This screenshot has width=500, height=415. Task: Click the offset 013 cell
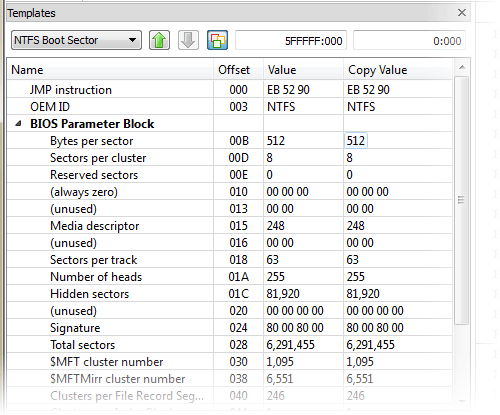click(238, 209)
